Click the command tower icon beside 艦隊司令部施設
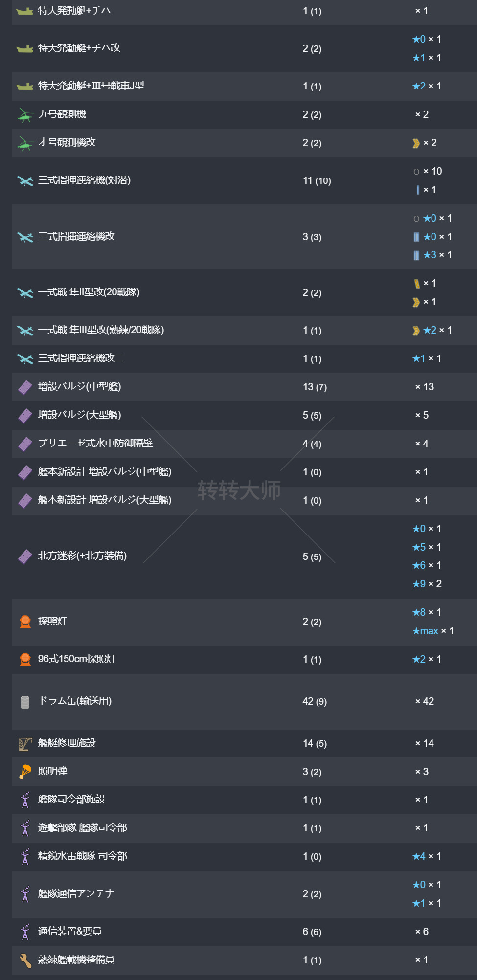Viewport: 477px width, 980px height. click(25, 800)
